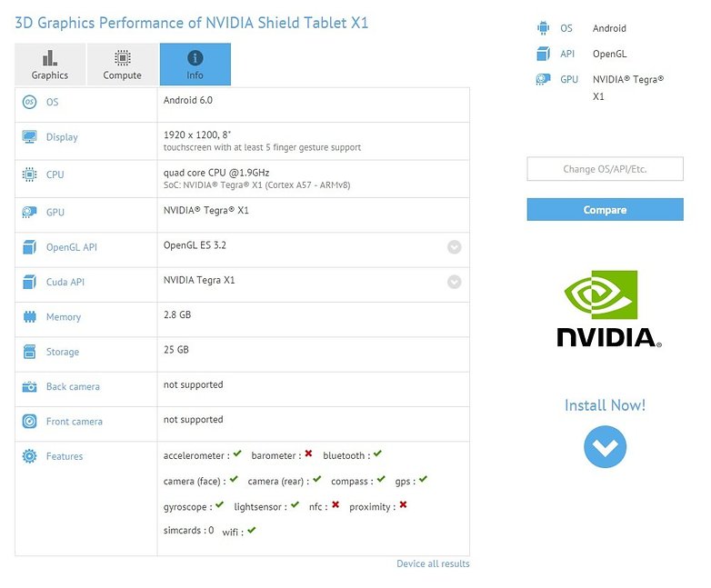Click the compass green checkmark

pos(381,479)
